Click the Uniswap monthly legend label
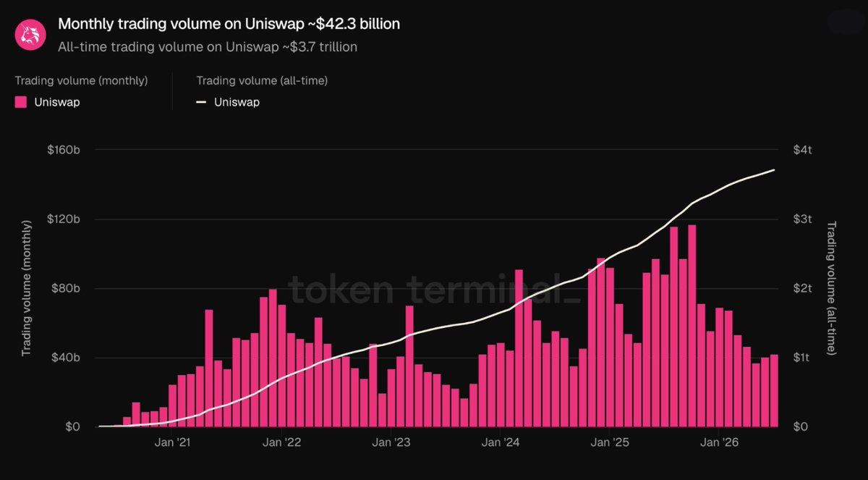The height and width of the screenshot is (480, 868). click(x=57, y=102)
